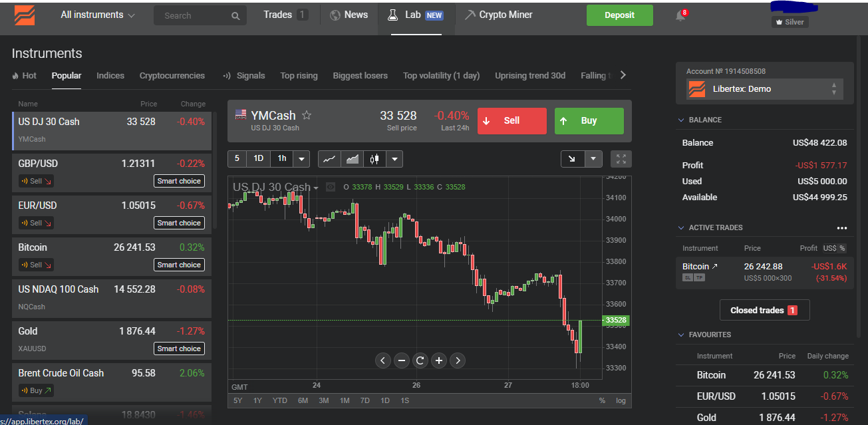
Task: Click Smart choice on EUR/USD row
Action: pos(180,223)
